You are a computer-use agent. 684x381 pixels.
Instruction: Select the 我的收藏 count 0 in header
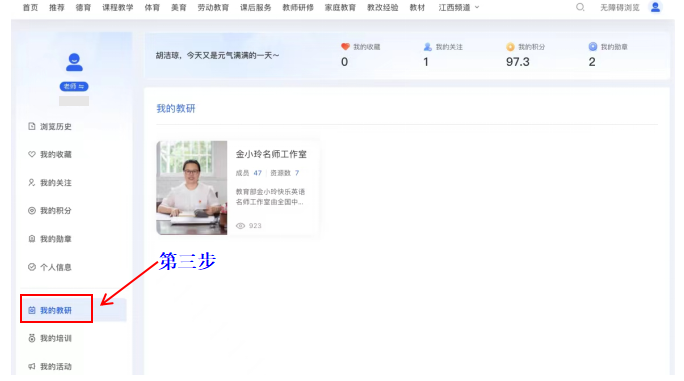coord(345,62)
